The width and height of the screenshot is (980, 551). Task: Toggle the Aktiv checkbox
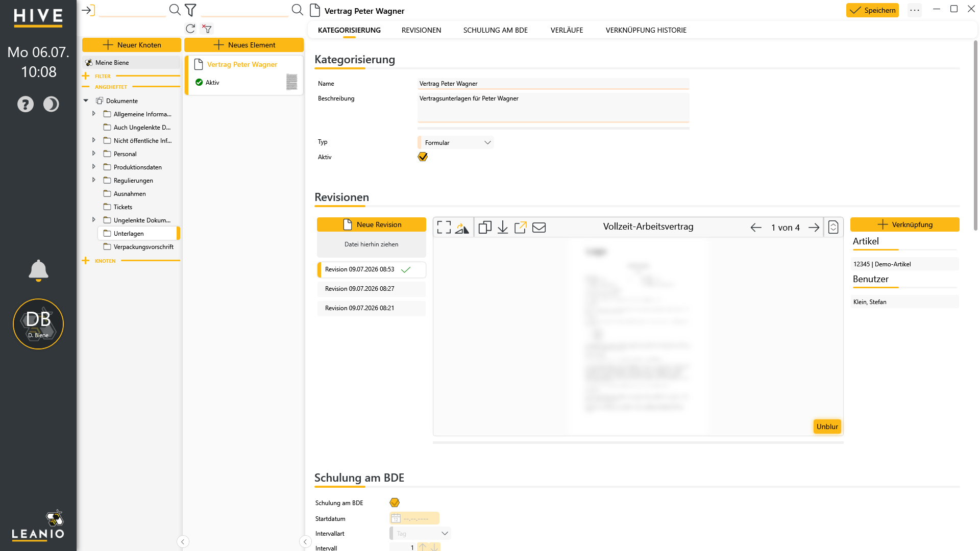[423, 157]
